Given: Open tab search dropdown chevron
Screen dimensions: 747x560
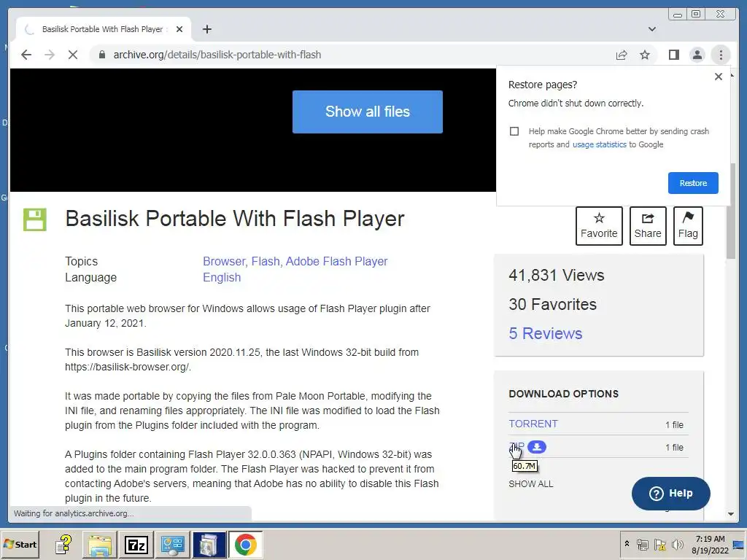Looking at the screenshot, I should point(652,29).
